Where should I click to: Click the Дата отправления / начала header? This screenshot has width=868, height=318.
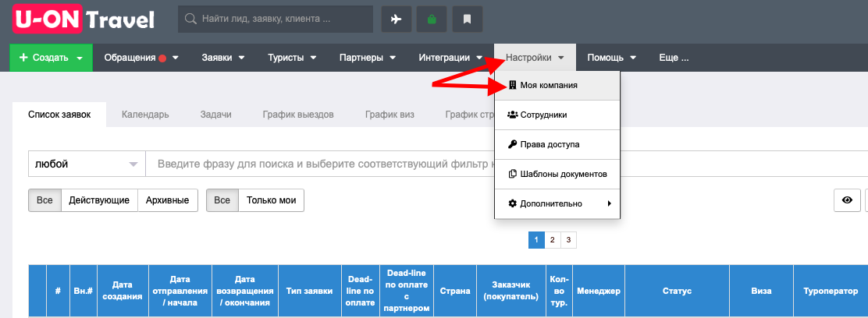[x=180, y=291]
